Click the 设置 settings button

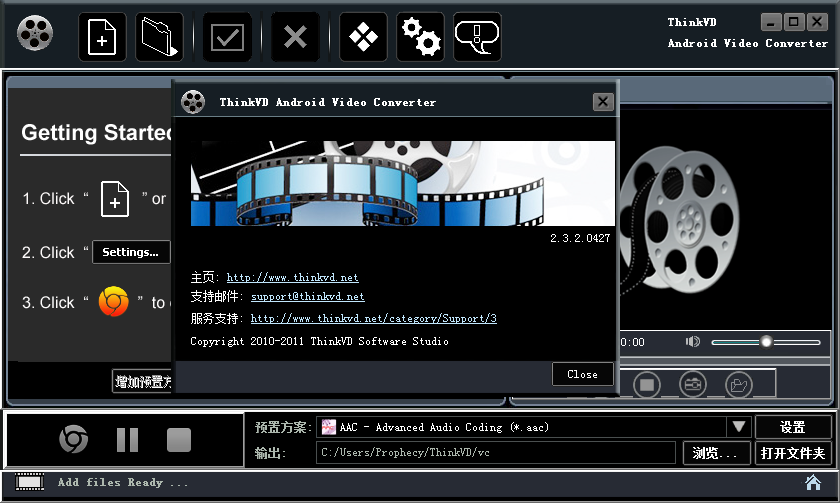click(x=793, y=427)
